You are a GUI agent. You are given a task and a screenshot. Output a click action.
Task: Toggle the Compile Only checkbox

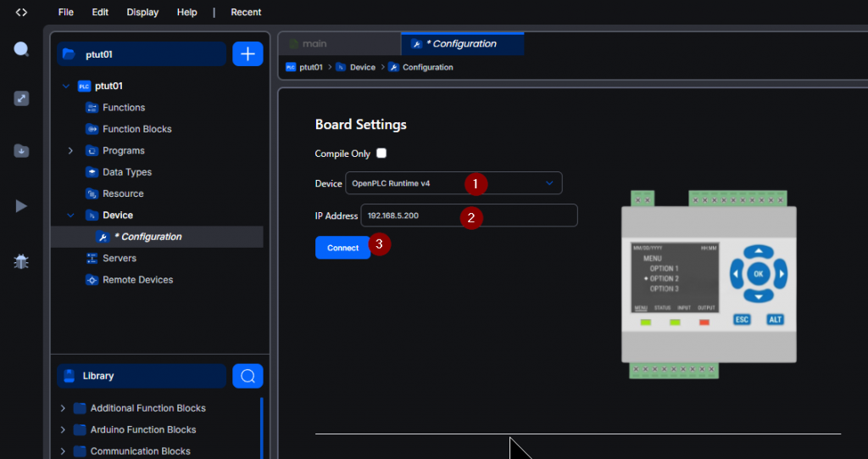381,154
